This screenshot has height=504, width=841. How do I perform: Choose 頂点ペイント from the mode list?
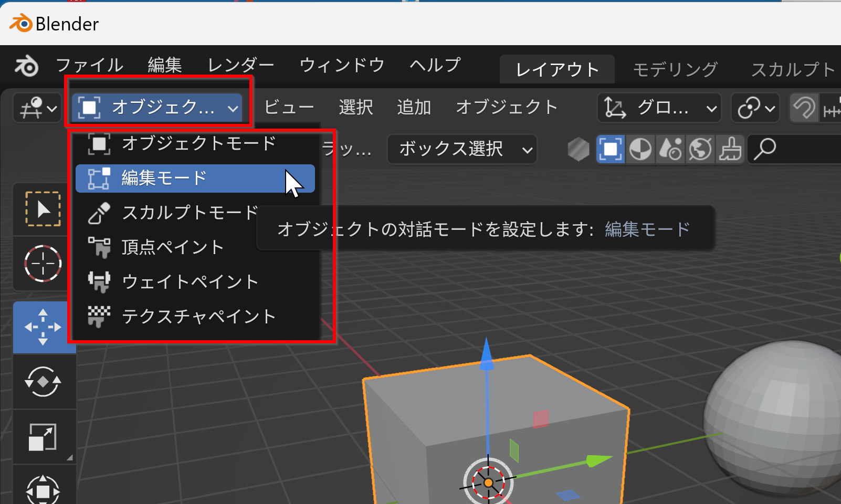[195, 247]
